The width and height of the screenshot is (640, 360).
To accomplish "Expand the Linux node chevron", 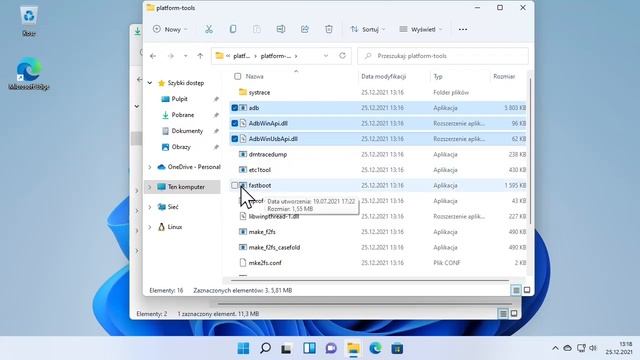I will [x=150, y=227].
